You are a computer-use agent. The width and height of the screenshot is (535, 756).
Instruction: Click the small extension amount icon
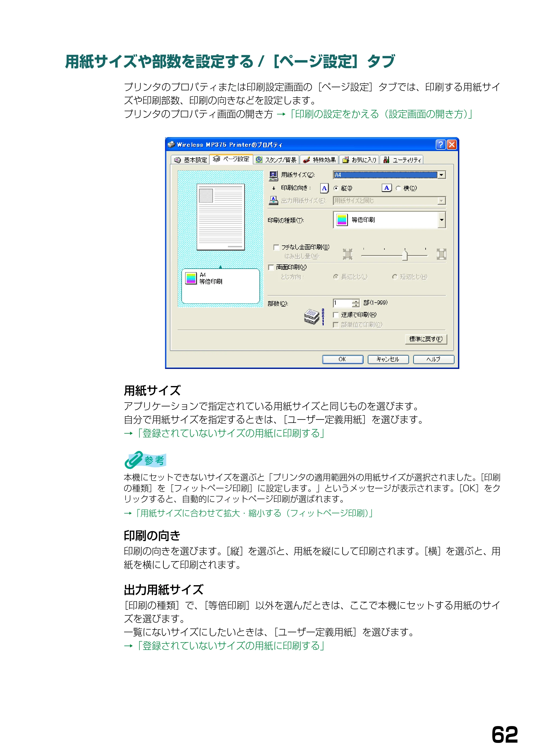(347, 254)
